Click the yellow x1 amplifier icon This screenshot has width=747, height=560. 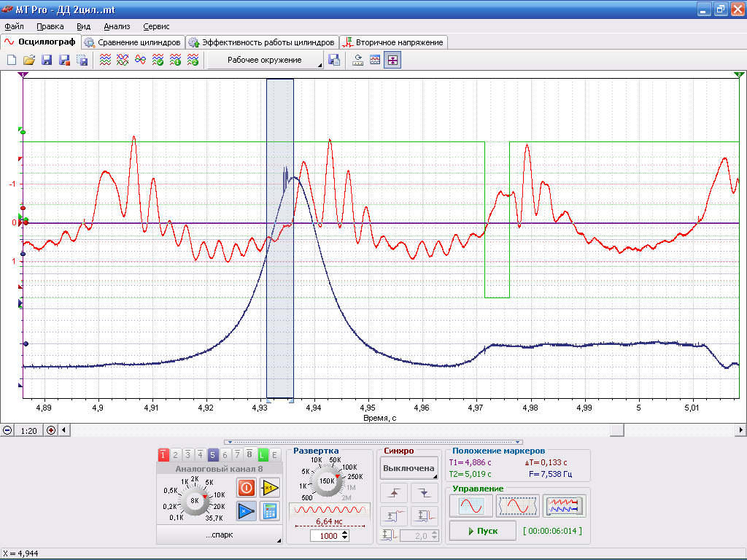[270, 488]
